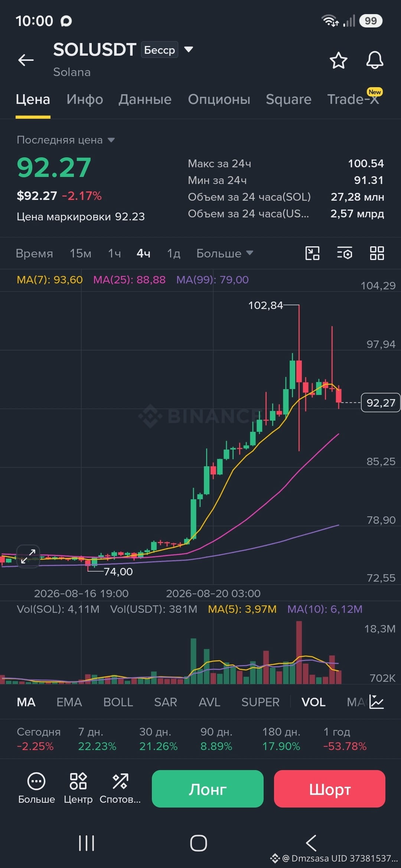The image size is (401, 868).
Task: Tap the MA(10): 6,12M volume label
Action: click(325, 609)
